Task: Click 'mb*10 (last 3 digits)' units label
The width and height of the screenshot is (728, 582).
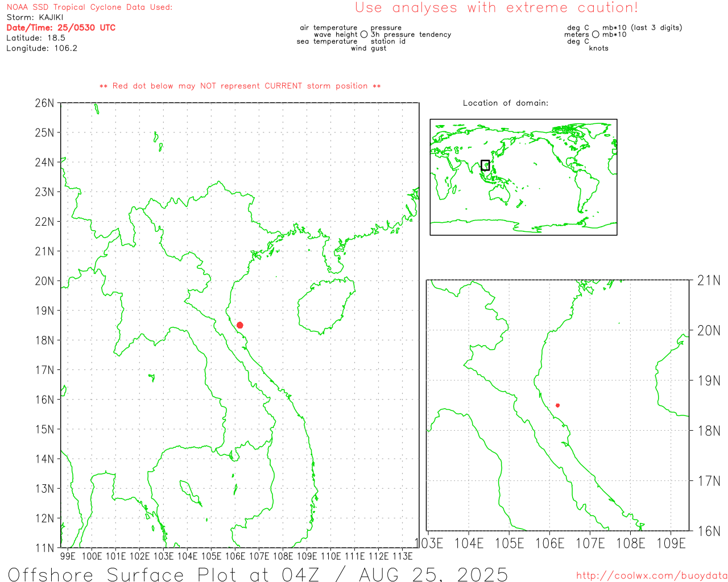Action: click(642, 28)
